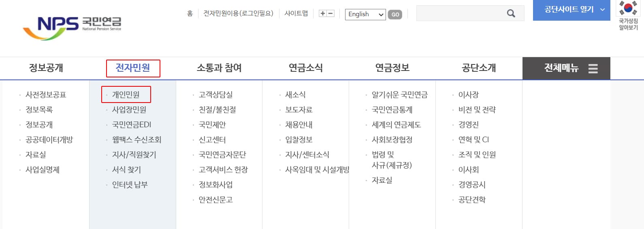Select the 전자민원 main menu
Screen dimensions: 644x229
[x=133, y=68]
